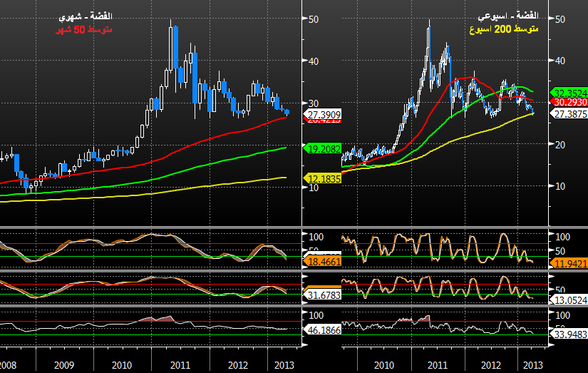Screen dimensions: 588x373
Task: Click the weekly chart title الفضة - اسبوعي
Action: coord(507,16)
